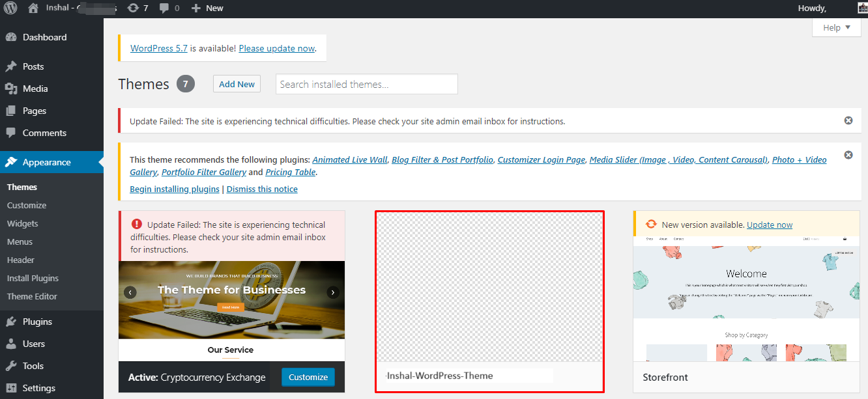Click the Cryptocurrency Exchange theme screenshot
The image size is (868, 399).
[x=231, y=311]
